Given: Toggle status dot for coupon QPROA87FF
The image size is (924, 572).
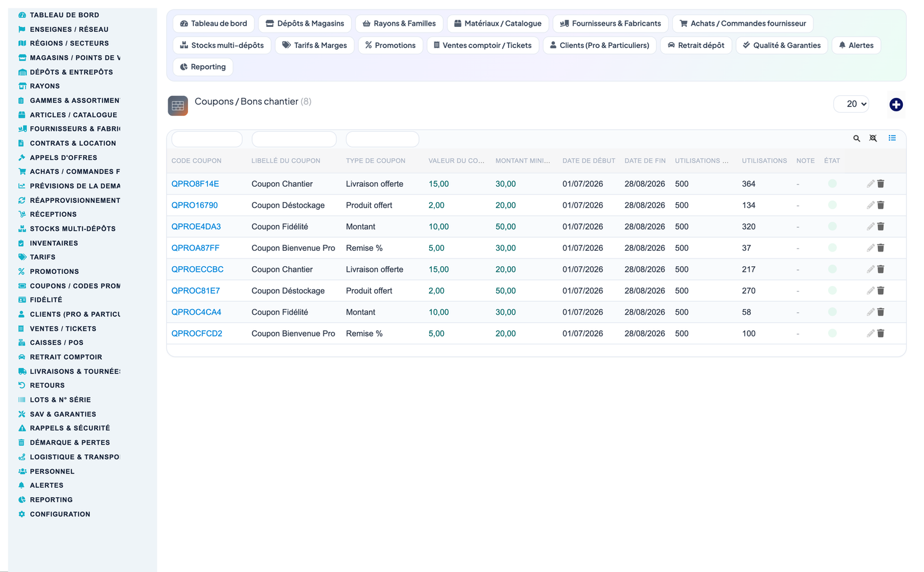Looking at the screenshot, I should 832,248.
